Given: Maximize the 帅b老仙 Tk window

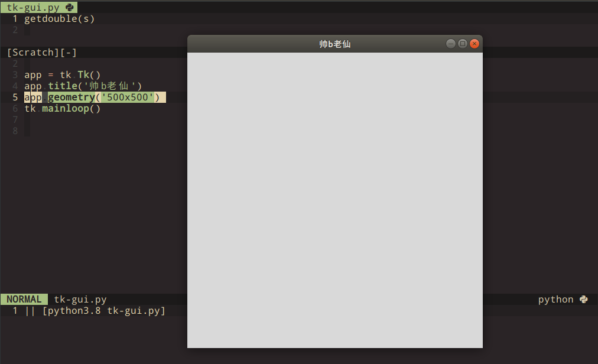Looking at the screenshot, I should [x=463, y=44].
